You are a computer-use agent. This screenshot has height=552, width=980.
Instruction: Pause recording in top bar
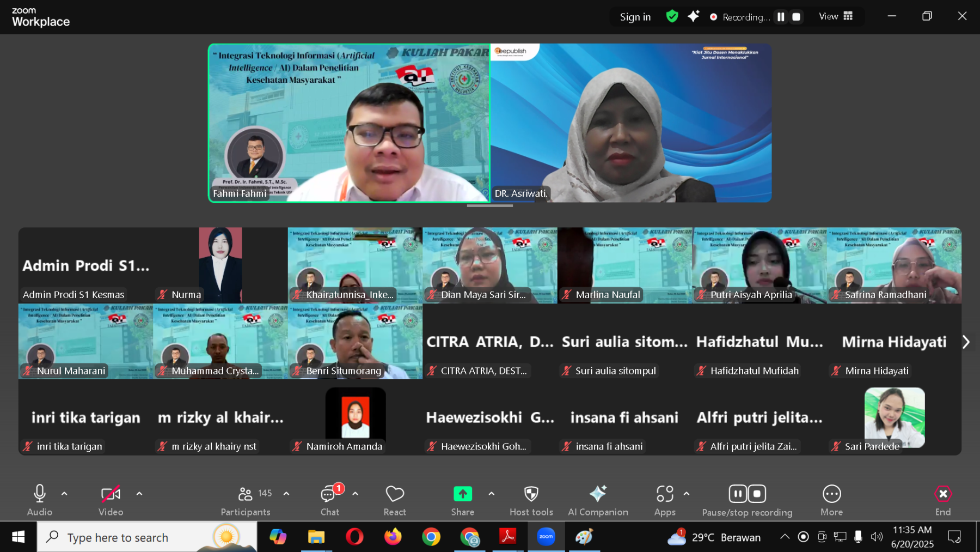coord(781,17)
